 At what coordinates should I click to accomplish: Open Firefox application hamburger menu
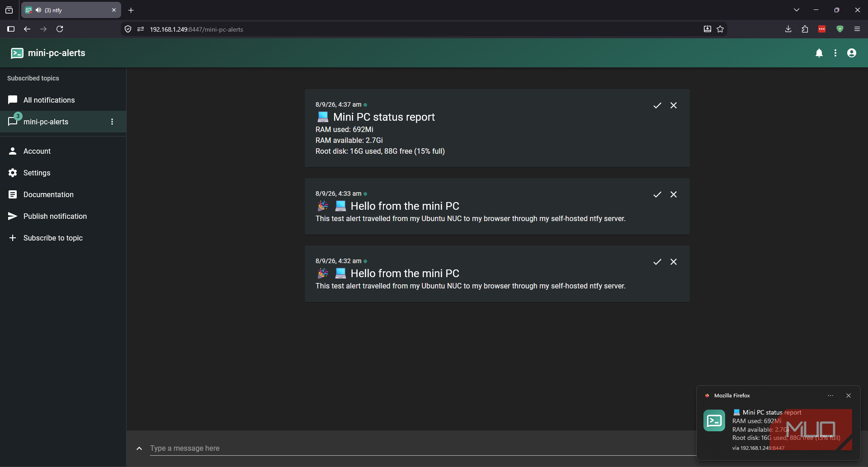(857, 29)
